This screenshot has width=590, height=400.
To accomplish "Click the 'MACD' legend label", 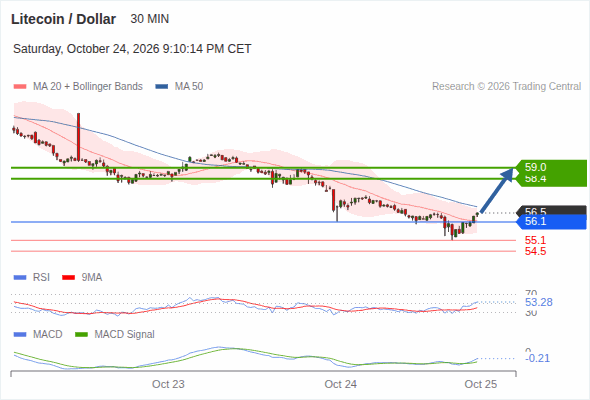I will pos(48,335).
